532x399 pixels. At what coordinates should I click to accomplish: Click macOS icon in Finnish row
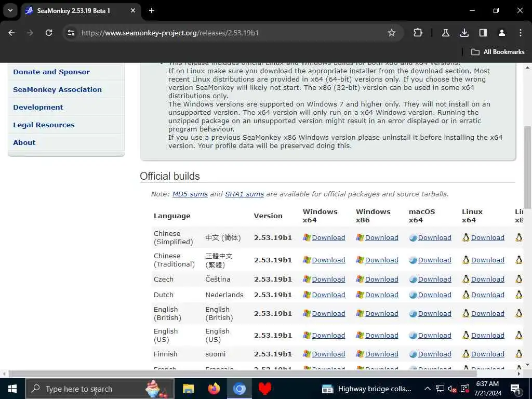tap(413, 354)
